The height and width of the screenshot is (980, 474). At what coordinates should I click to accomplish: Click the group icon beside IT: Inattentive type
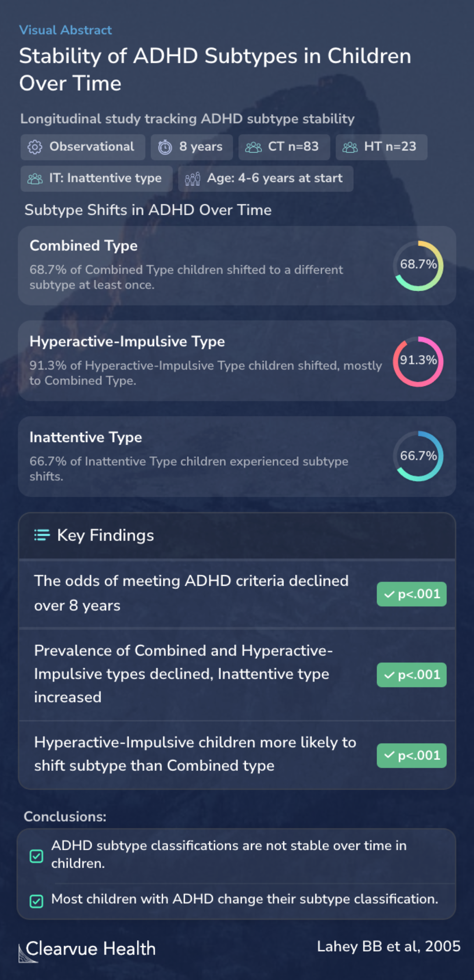coord(35,179)
